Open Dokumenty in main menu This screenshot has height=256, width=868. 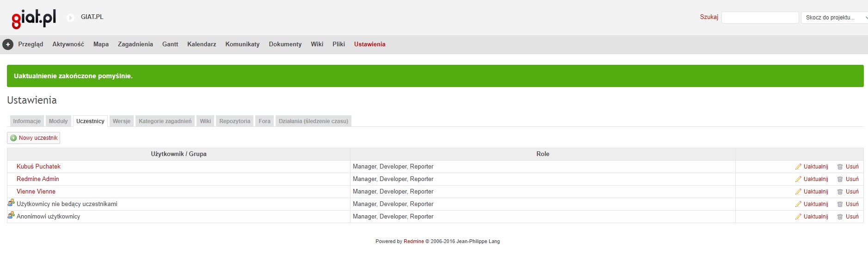(285, 44)
